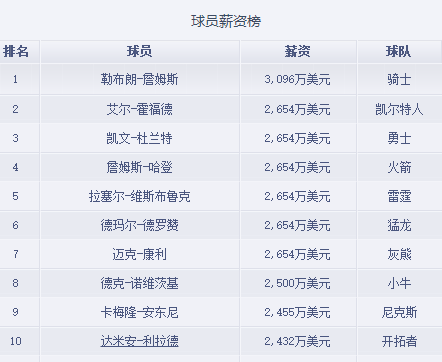
Task: Click team 开拓者
Action: [x=399, y=341]
